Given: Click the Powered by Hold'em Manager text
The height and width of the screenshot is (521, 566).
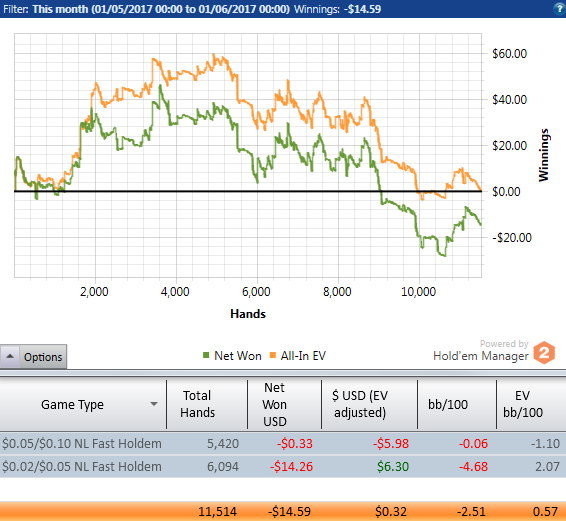Looking at the screenshot, I should point(481,350).
